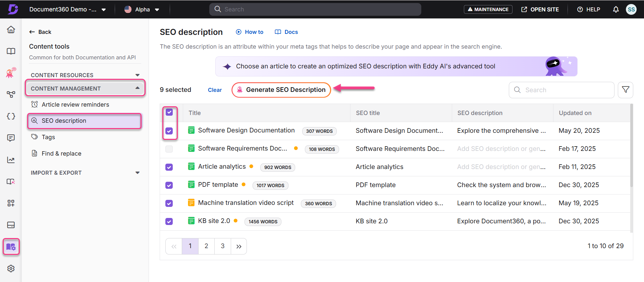
Task: Go to page 3
Action: 223,246
